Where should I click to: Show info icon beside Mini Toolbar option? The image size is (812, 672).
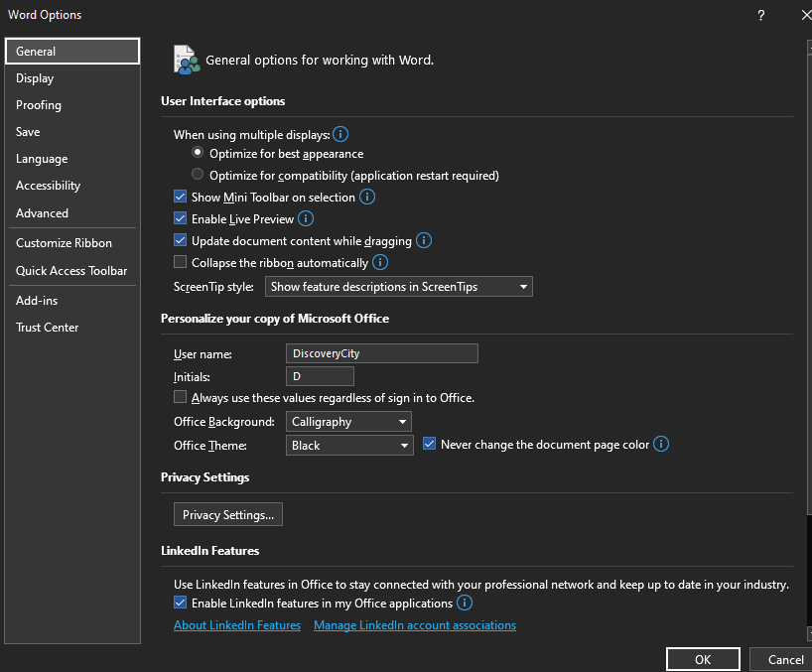[x=367, y=197]
